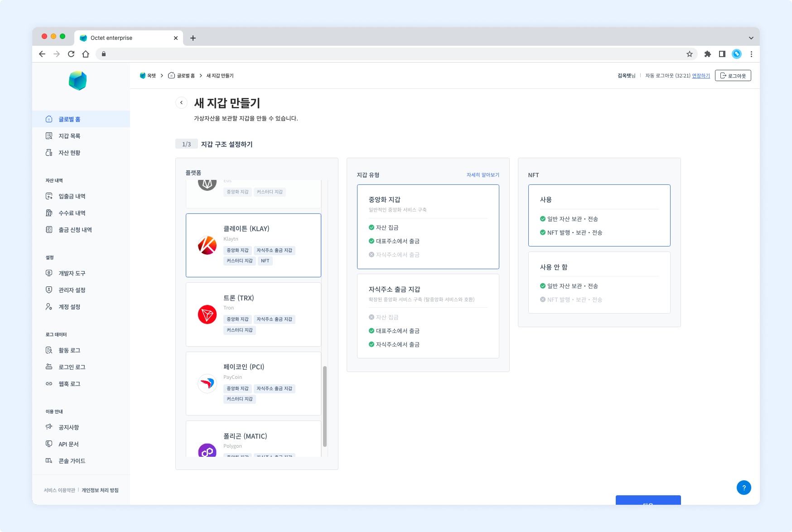Viewport: 792px width, 532px height.
Task: Open a new browser tab
Action: (x=193, y=38)
